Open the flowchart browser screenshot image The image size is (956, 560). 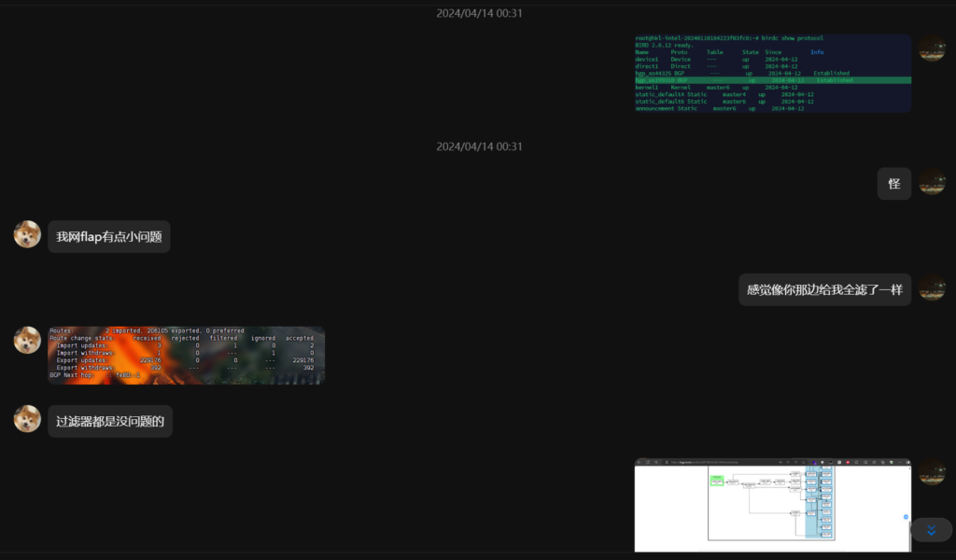click(772, 505)
